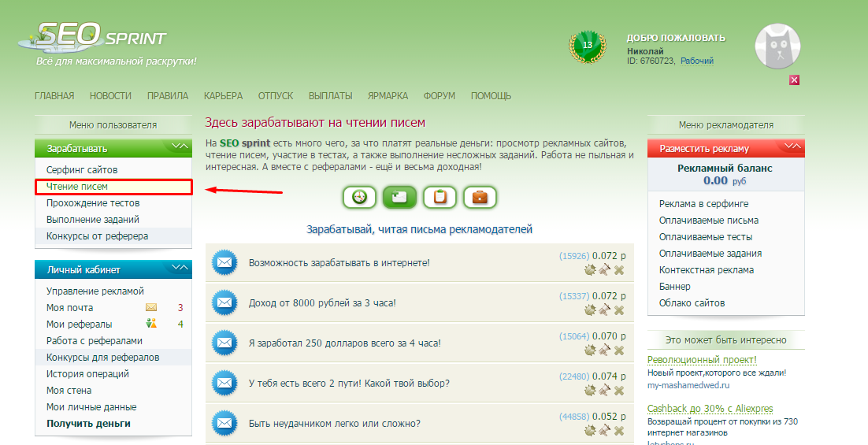Open the ГЛАВНАЯ menu item
Screen dimensions: 868x445
pyautogui.click(x=54, y=96)
